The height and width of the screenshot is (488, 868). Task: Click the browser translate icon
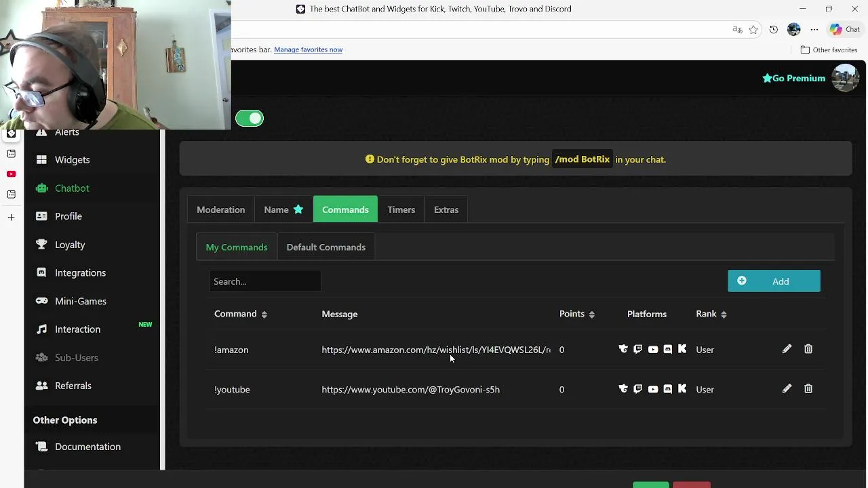pos(737,30)
